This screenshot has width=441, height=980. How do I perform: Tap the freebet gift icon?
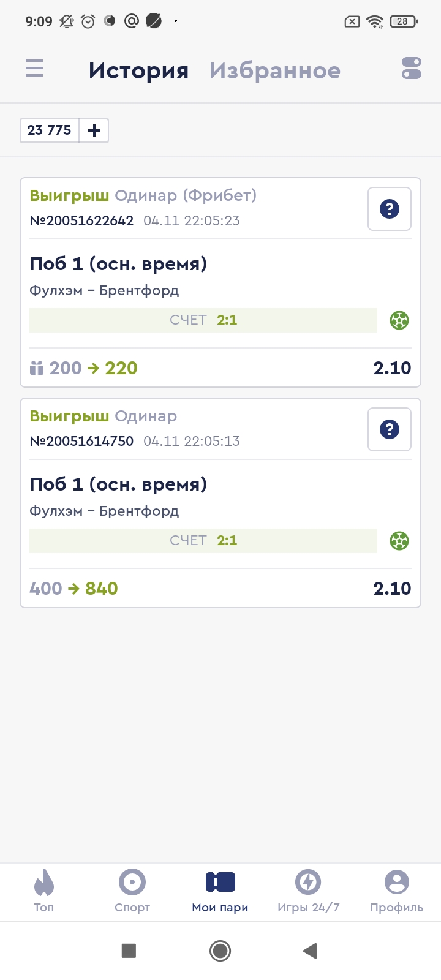(37, 368)
